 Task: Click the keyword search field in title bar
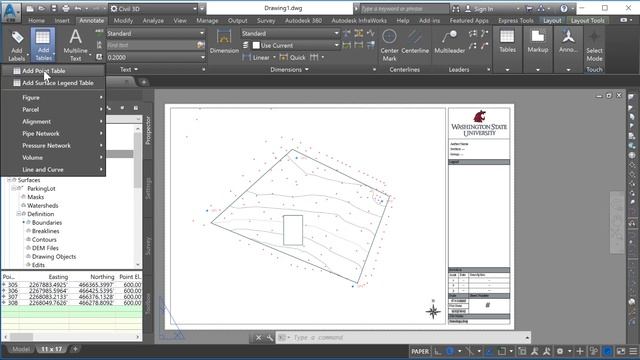pos(404,9)
